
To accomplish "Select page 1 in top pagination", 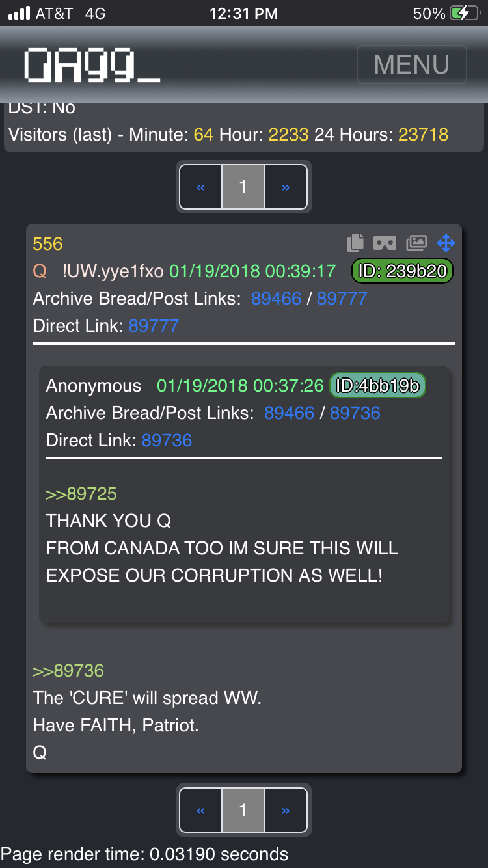I will click(x=243, y=187).
